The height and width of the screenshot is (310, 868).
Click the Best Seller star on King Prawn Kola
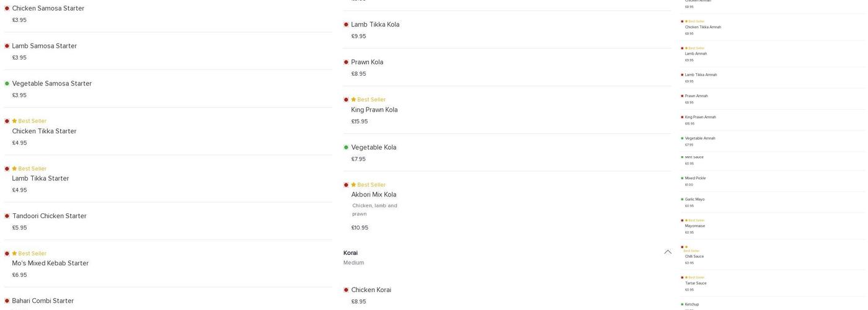[x=353, y=100]
